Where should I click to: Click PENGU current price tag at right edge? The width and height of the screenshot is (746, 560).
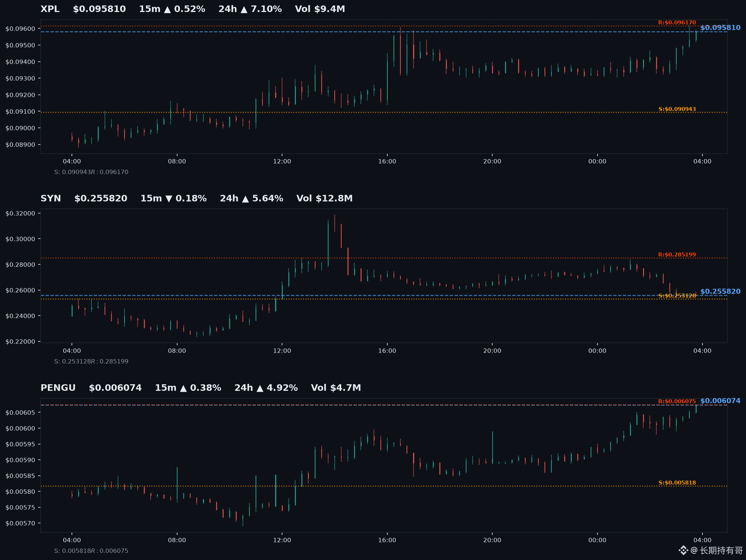coord(720,401)
